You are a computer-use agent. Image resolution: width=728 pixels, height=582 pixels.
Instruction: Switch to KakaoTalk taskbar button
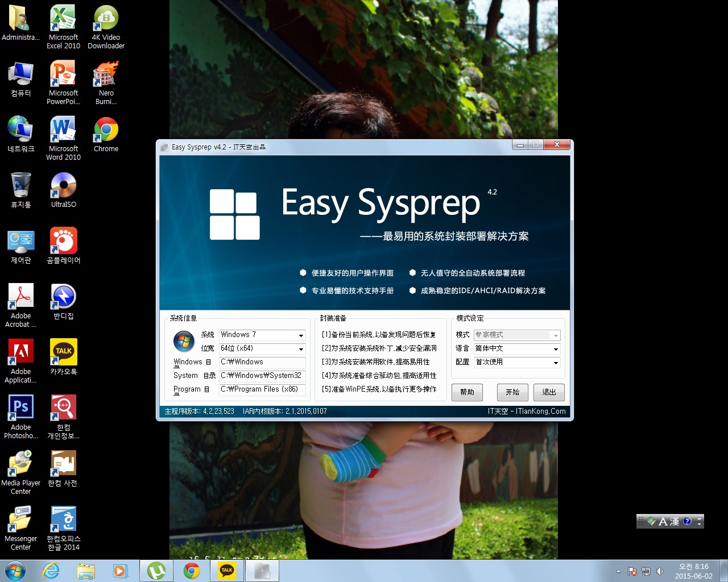click(x=227, y=571)
